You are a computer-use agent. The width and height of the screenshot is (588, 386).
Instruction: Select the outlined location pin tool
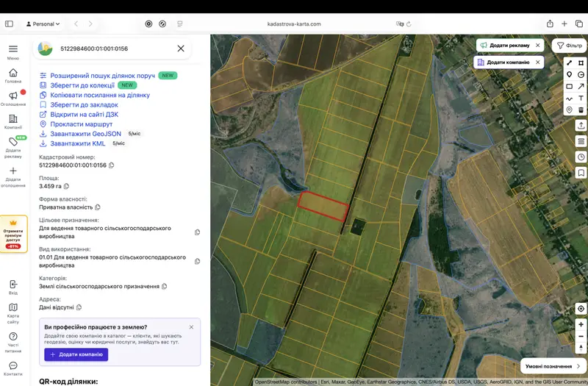point(569,110)
